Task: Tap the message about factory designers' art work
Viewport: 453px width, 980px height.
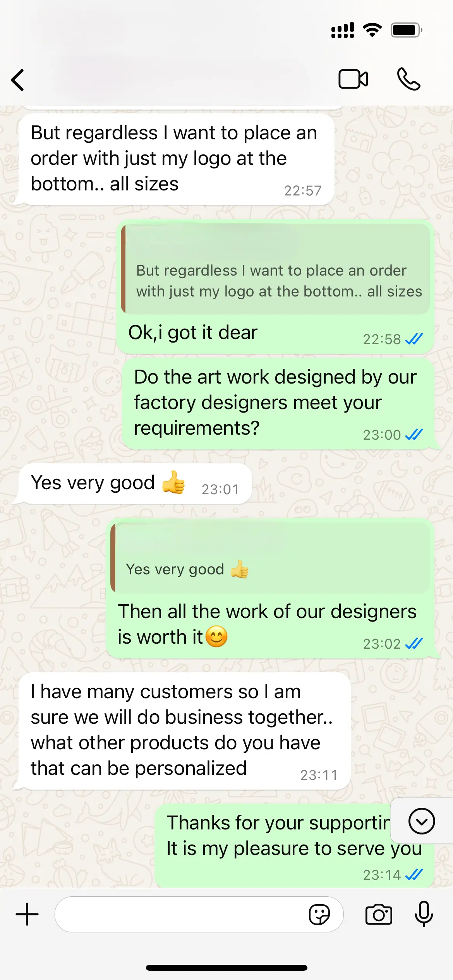Action: click(278, 403)
